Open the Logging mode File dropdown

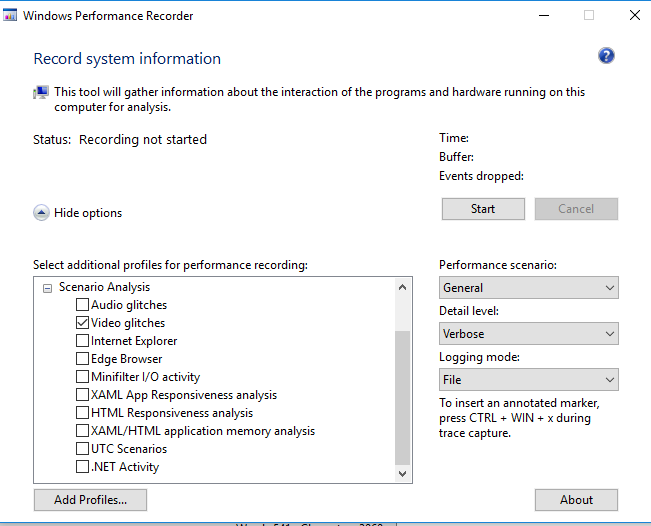coord(529,380)
